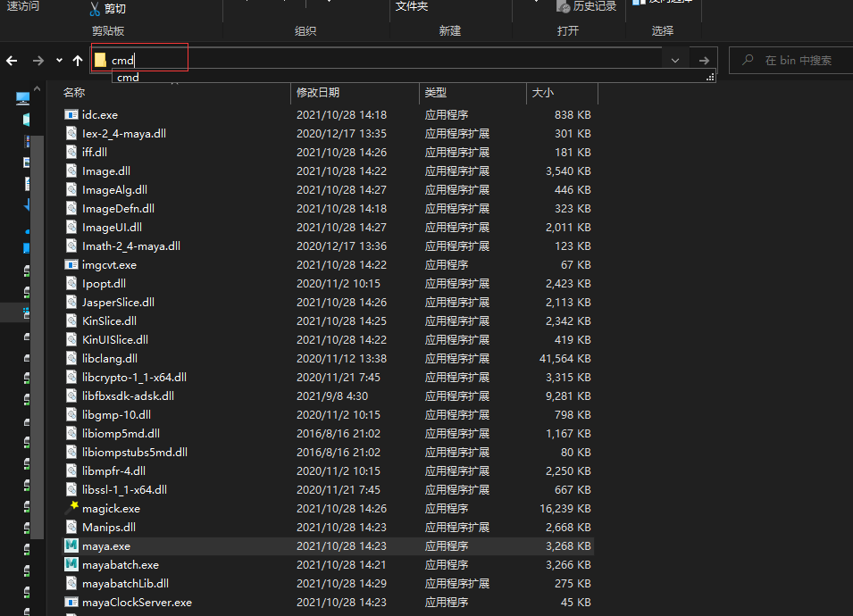
Task: Select file name libmpfr-4.dll
Action: tap(113, 470)
